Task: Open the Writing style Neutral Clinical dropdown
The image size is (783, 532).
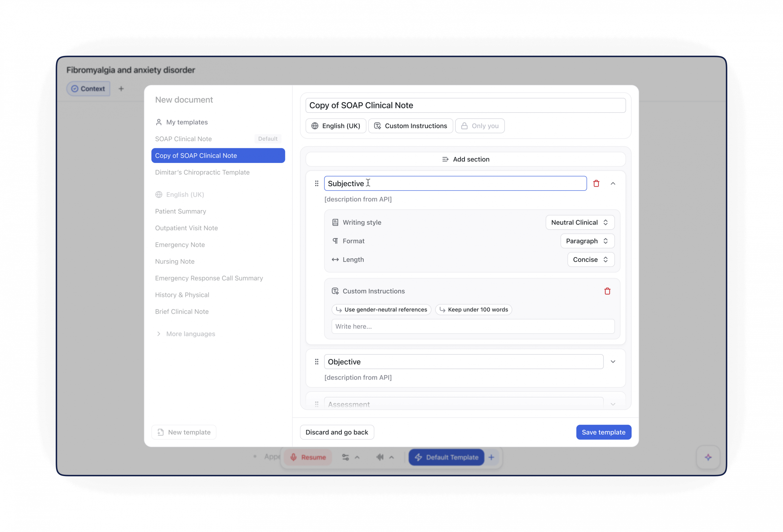Action: (x=580, y=222)
